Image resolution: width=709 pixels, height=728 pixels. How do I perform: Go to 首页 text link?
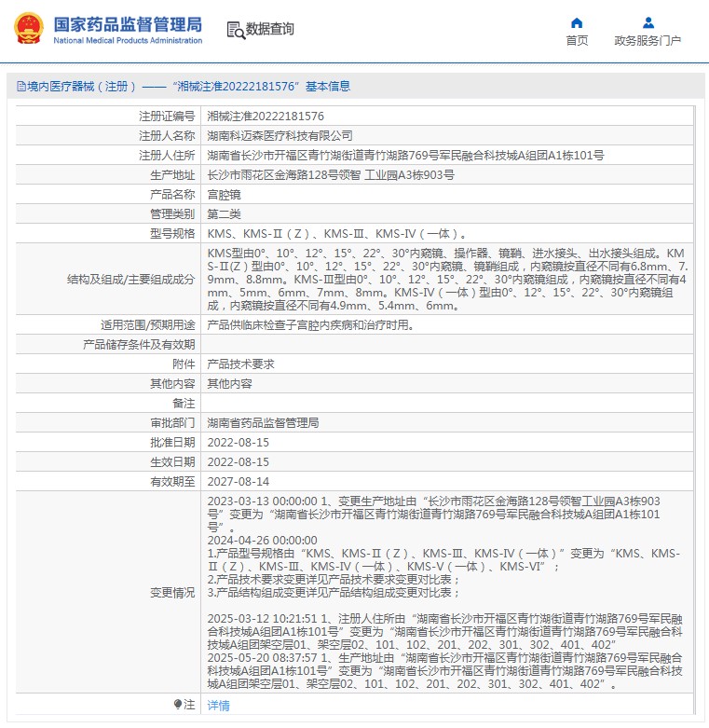point(577,41)
